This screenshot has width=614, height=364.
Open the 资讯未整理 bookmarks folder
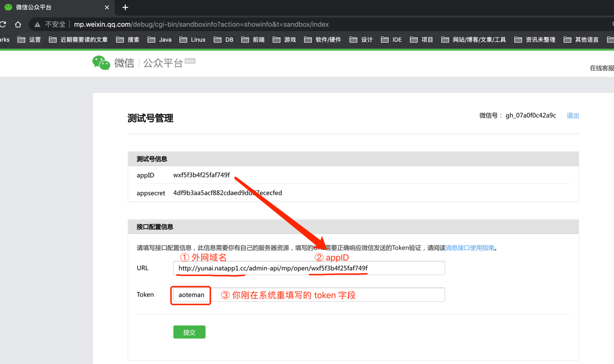click(x=534, y=40)
